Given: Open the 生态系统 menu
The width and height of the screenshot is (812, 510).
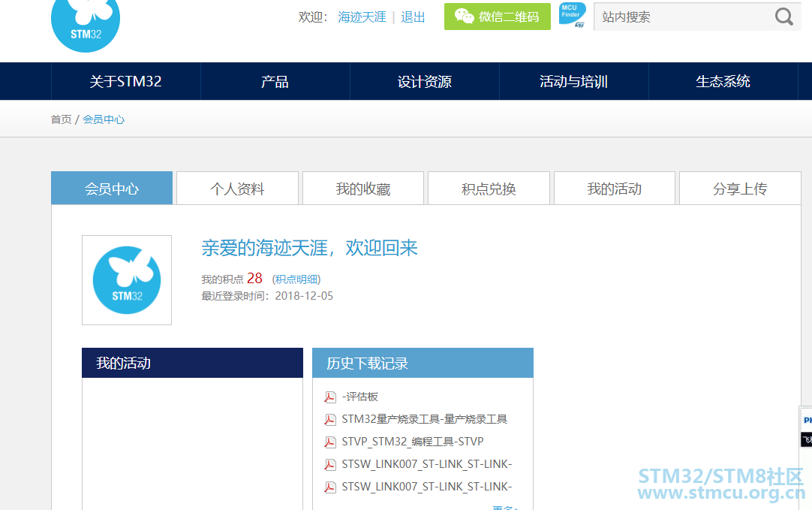Looking at the screenshot, I should pos(723,81).
